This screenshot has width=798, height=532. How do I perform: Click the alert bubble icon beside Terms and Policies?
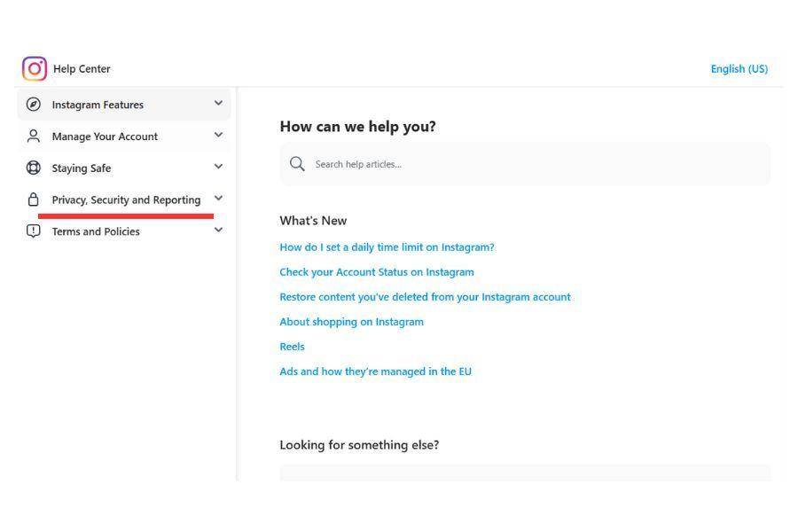point(34,231)
